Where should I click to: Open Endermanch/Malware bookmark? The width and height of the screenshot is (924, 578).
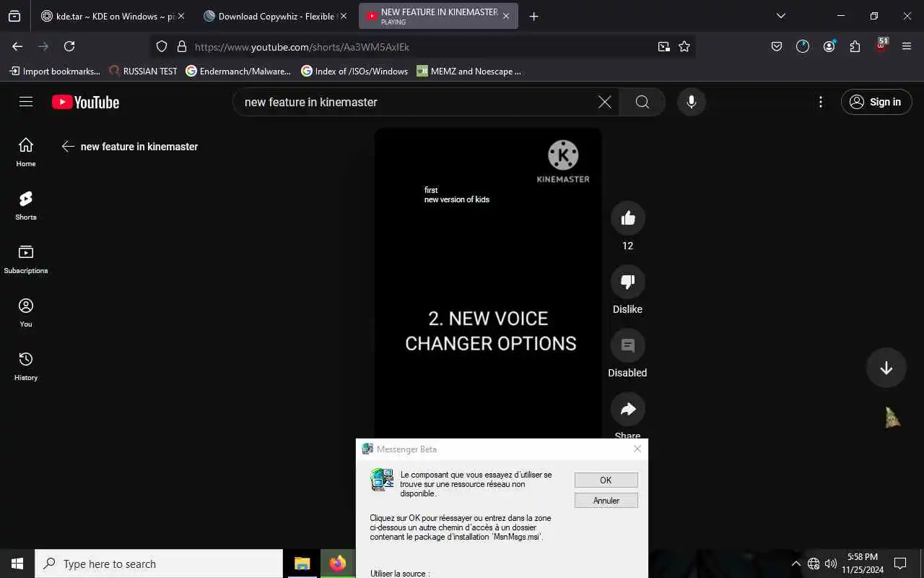click(238, 71)
